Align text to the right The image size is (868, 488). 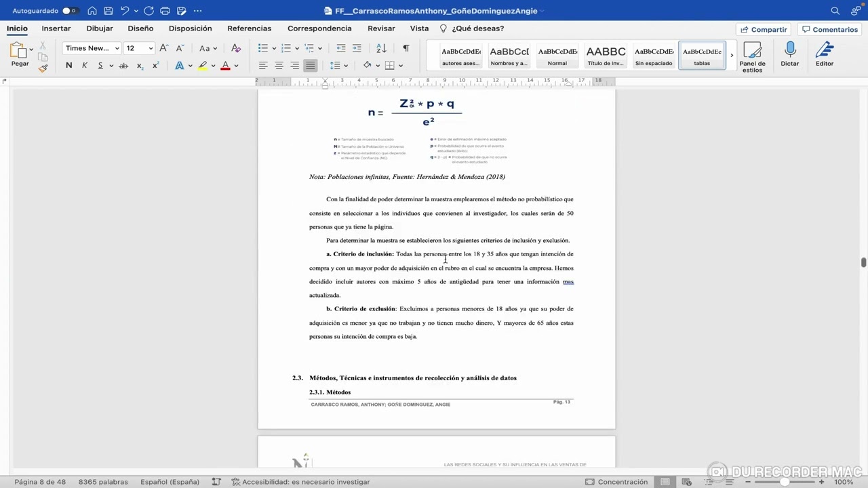[x=295, y=66]
